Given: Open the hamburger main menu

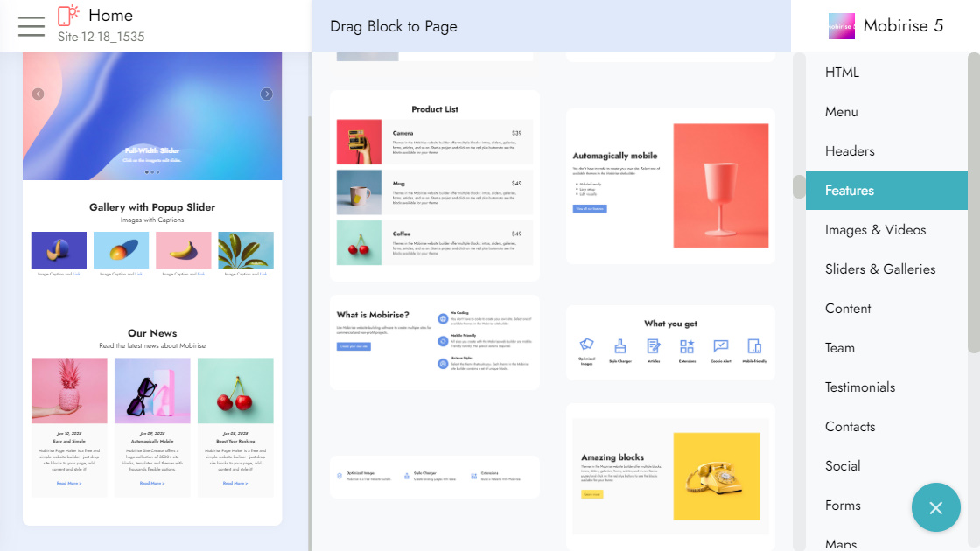Looking at the screenshot, I should (x=31, y=26).
